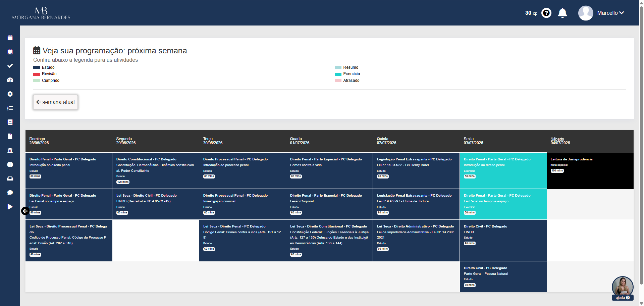This screenshot has height=306, width=644.
Task: Open the bank building icon in sidebar
Action: [10, 150]
